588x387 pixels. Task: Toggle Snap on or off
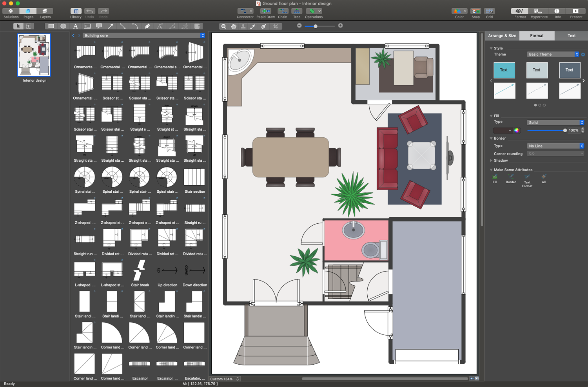click(x=475, y=11)
